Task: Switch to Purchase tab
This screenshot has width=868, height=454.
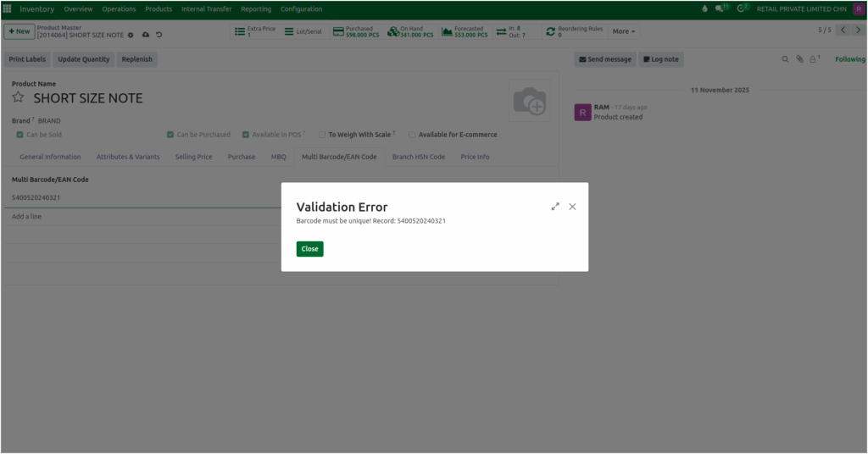Action: coord(242,157)
